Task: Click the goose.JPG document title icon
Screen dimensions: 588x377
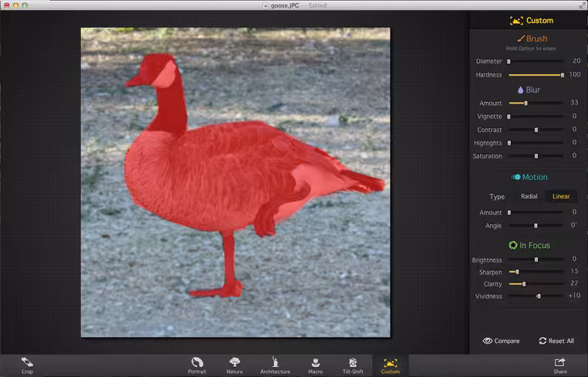Action: [265, 5]
